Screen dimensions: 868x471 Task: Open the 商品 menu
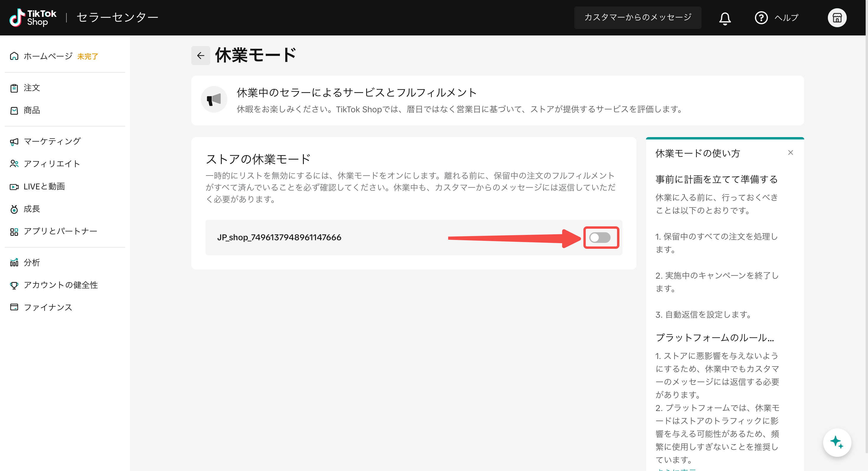[x=32, y=111]
